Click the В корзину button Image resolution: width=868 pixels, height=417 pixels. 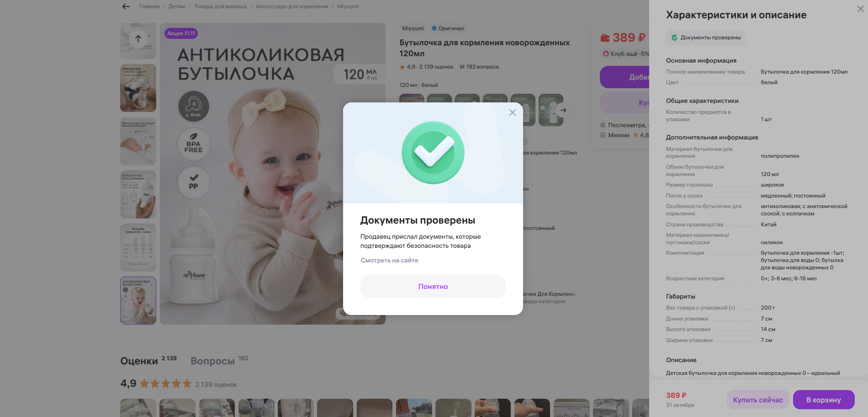[x=824, y=400]
